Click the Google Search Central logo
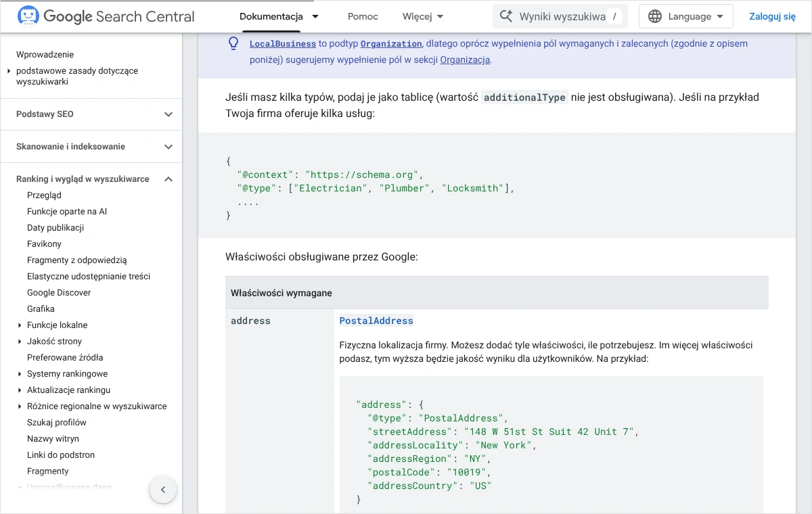Viewport: 812px width, 514px height. point(106,16)
